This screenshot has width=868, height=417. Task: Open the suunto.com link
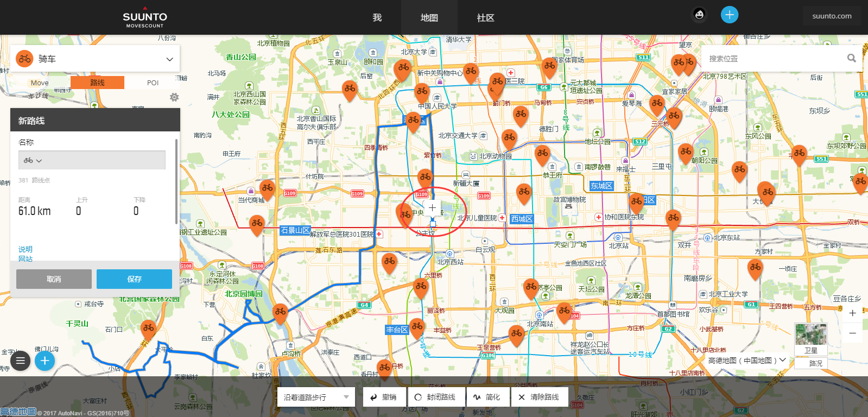pos(832,16)
